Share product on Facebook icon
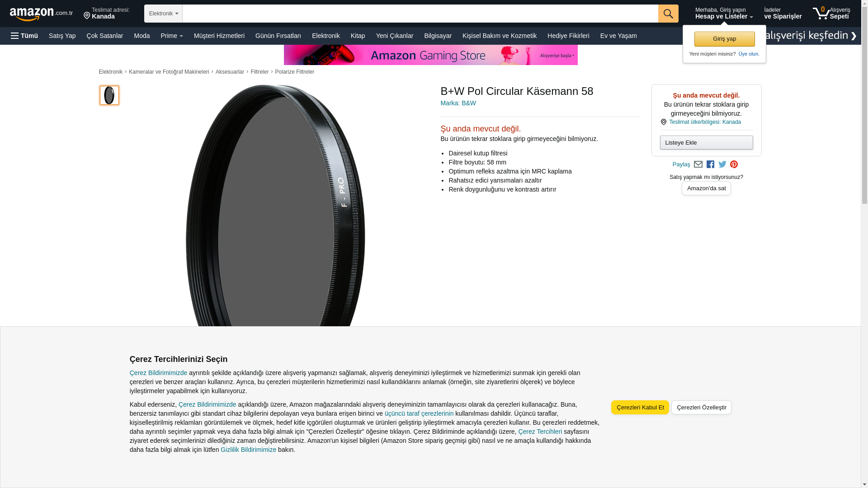The width and height of the screenshot is (868, 488). (710, 164)
